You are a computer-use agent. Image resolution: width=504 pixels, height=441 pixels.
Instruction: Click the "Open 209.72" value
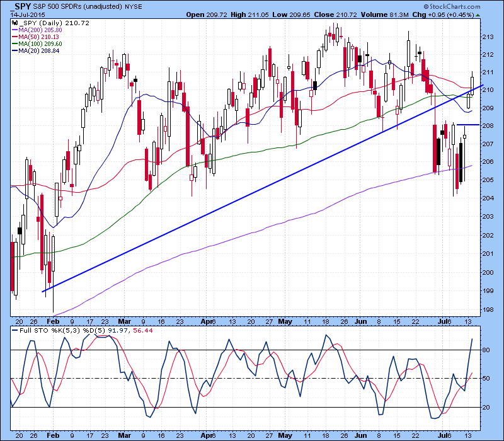207,14
